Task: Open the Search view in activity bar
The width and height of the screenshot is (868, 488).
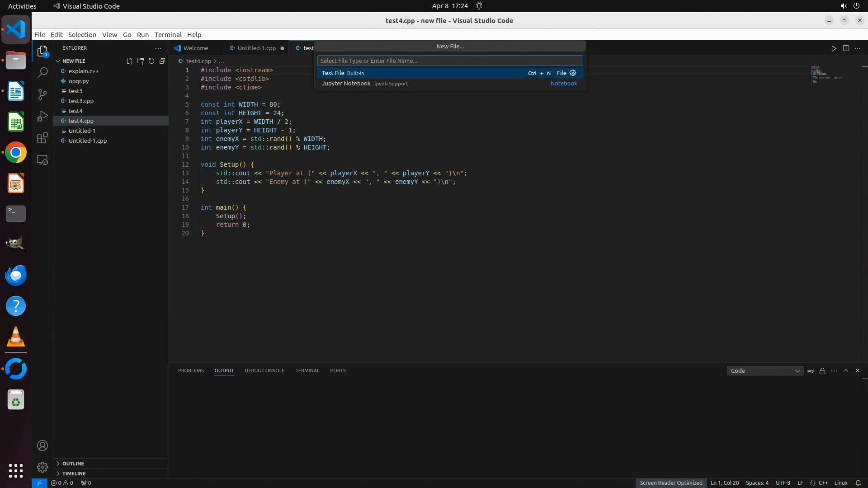Action: 42,72
